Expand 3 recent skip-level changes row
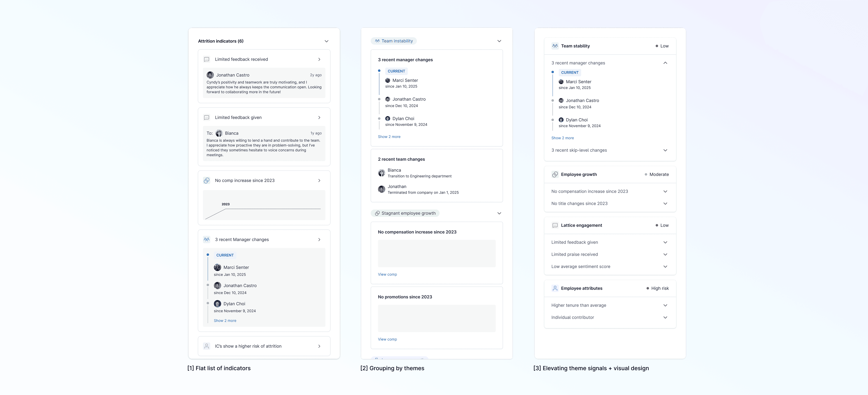This screenshot has width=868, height=395. (x=665, y=150)
